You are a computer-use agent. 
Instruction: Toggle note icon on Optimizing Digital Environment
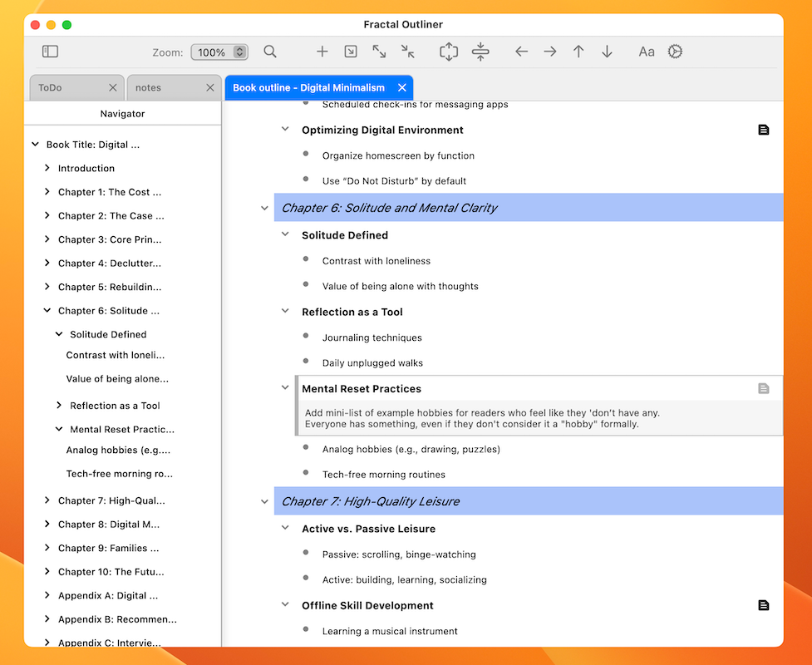[764, 130]
